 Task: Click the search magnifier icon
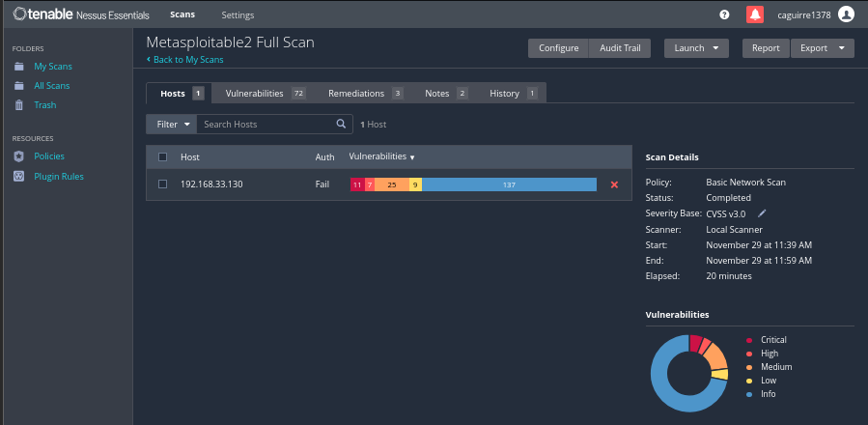341,125
